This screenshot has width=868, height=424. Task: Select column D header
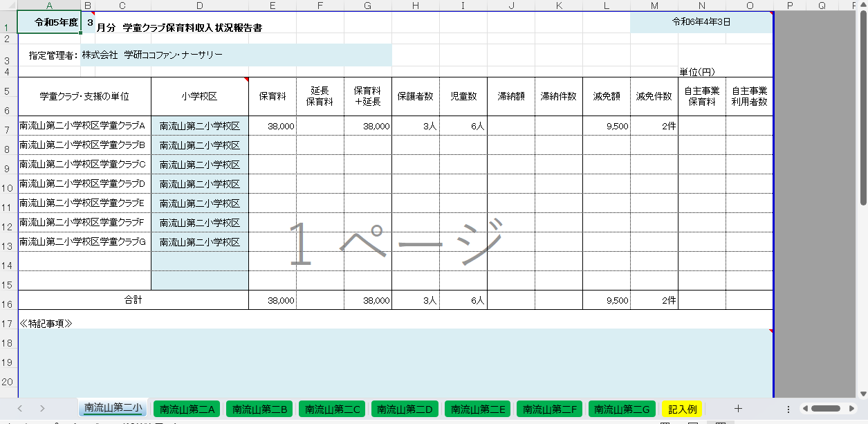pos(199,6)
